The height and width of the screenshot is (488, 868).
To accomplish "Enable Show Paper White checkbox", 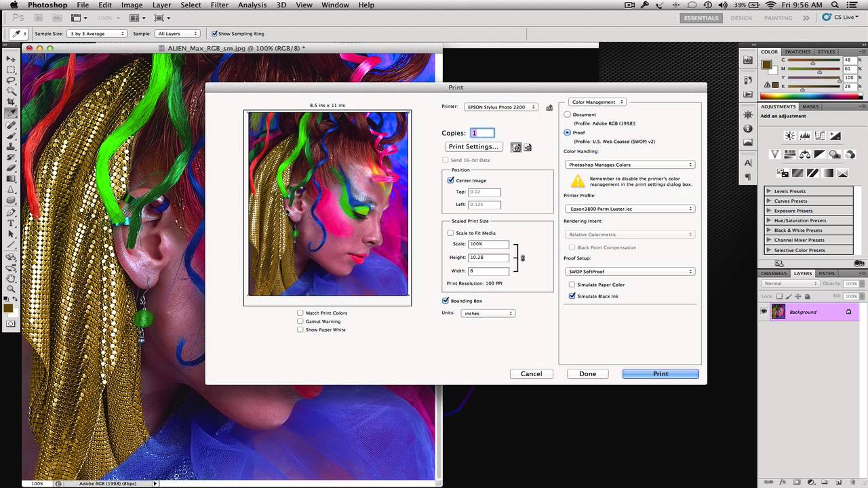I will 300,329.
